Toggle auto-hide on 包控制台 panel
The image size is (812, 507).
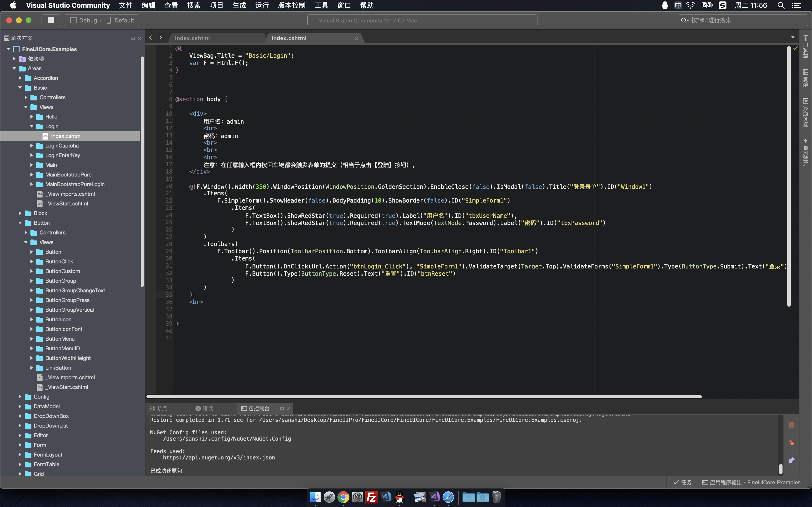point(282,408)
